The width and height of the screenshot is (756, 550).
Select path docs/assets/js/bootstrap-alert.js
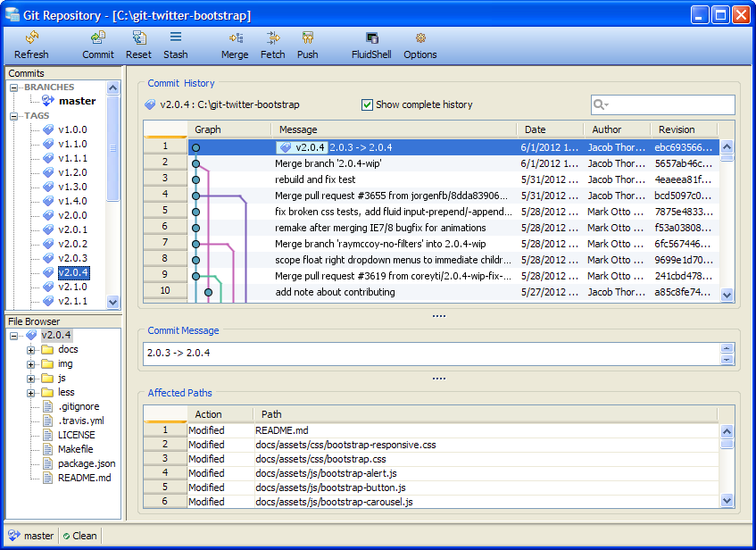(x=326, y=473)
